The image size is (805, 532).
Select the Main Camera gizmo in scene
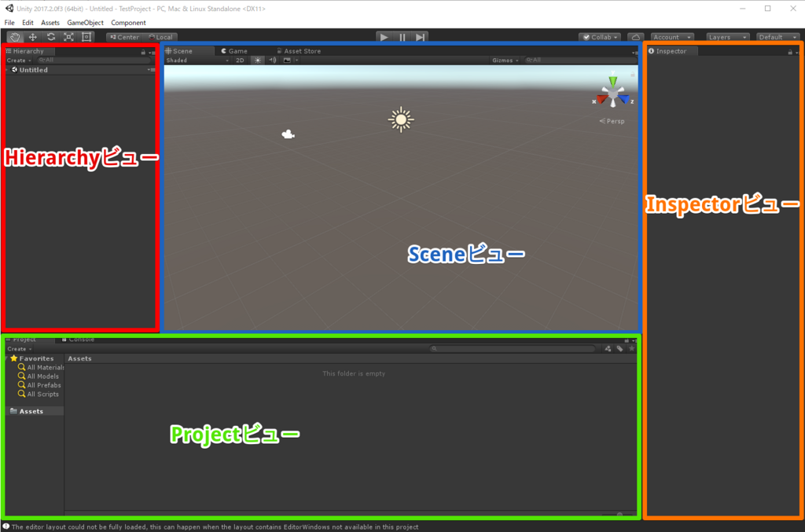(x=288, y=134)
